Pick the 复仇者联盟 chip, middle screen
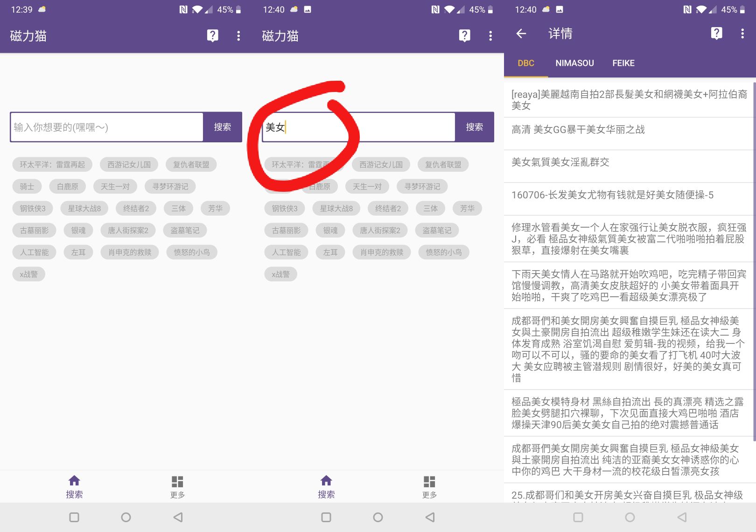Viewport: 756px width, 532px height. (x=443, y=165)
